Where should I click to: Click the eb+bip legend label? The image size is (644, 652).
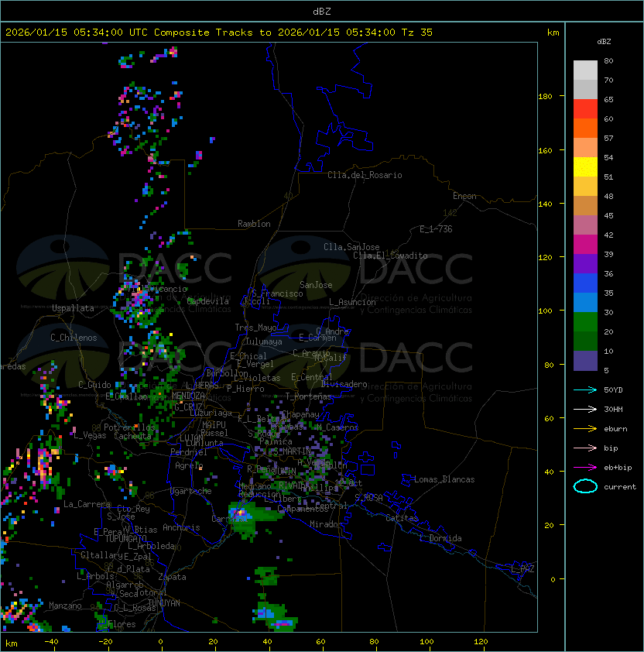618,468
